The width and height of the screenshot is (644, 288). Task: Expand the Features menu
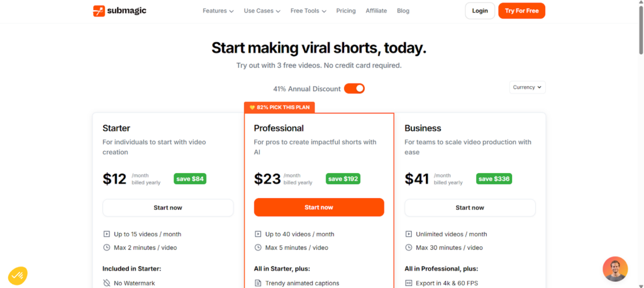[218, 11]
